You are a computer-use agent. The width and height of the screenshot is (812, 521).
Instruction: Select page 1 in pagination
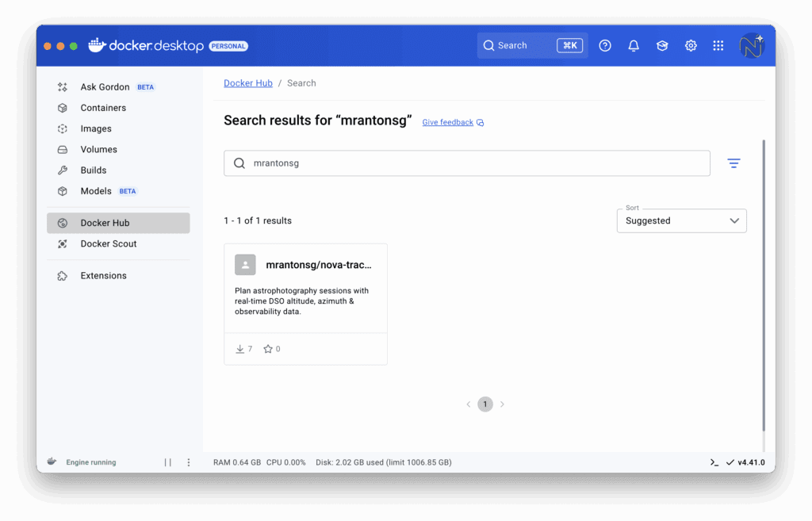485,404
